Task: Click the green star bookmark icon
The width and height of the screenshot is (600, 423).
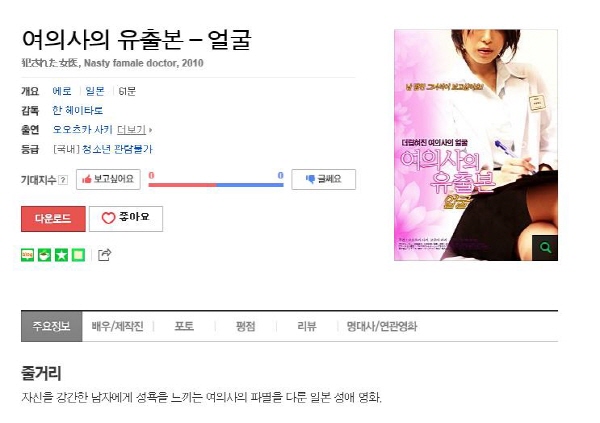Action: tap(61, 255)
